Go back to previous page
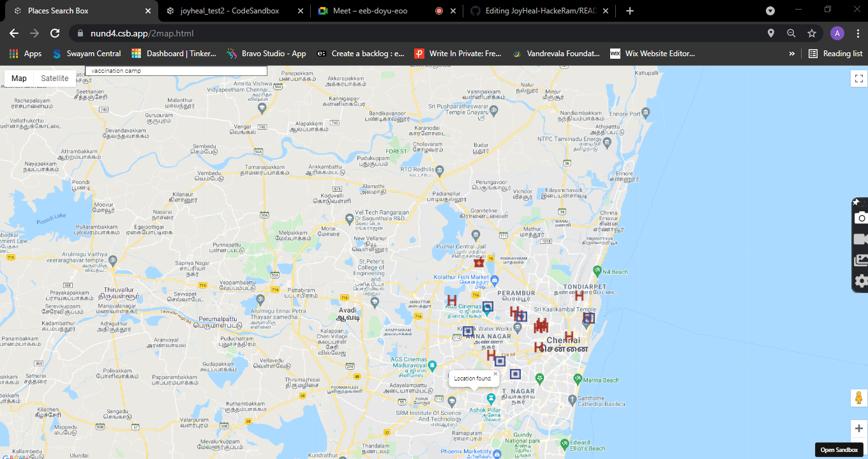This screenshot has width=868, height=459. click(14, 33)
